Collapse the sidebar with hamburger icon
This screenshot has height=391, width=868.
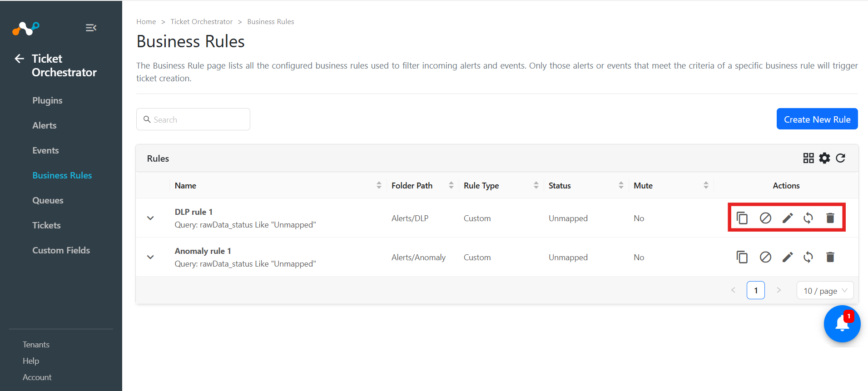[91, 28]
